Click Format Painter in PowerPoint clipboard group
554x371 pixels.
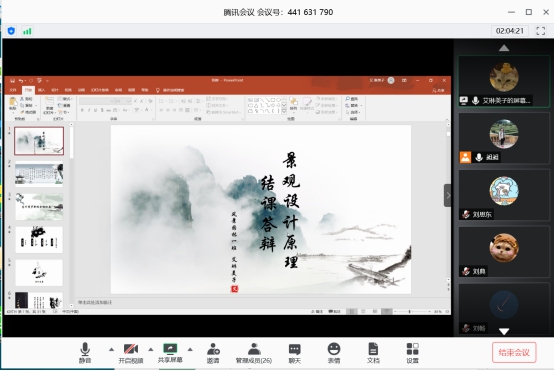tap(28, 112)
